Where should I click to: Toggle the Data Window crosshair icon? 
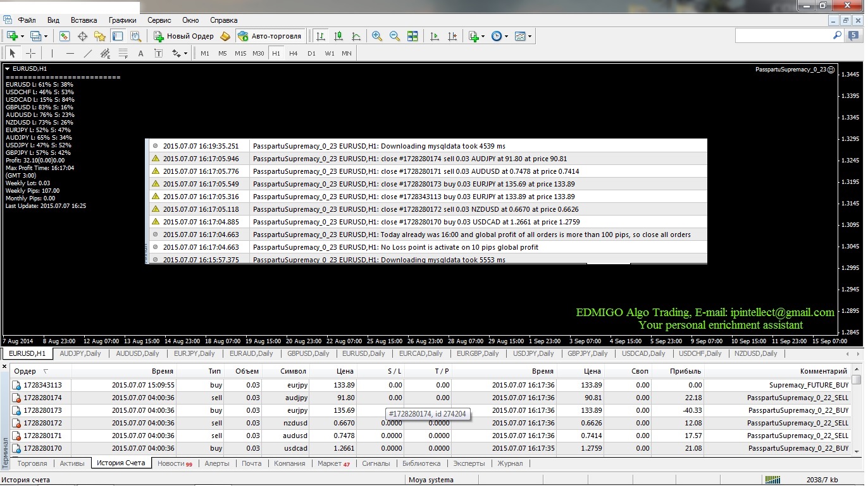82,36
